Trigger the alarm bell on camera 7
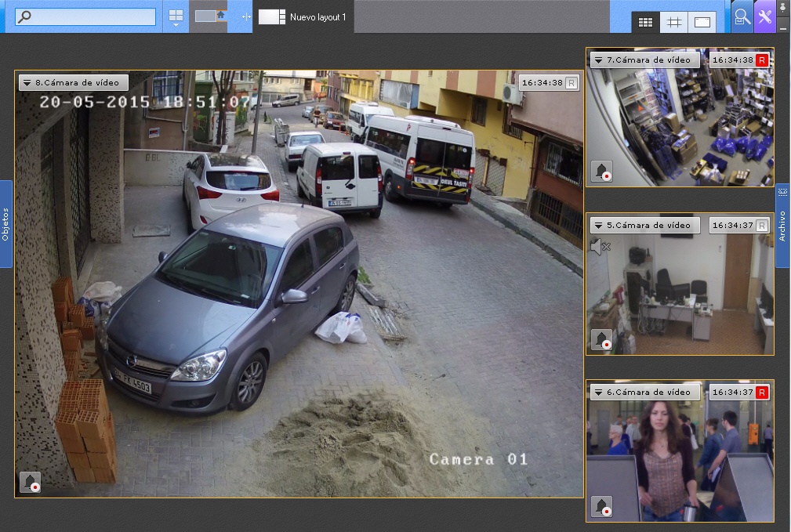This screenshot has width=791, height=532. click(601, 172)
